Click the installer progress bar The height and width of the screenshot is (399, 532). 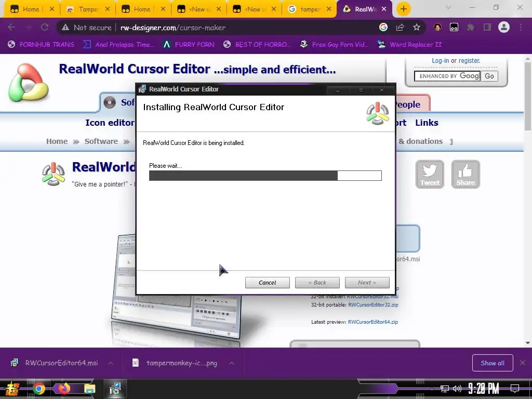tap(265, 176)
